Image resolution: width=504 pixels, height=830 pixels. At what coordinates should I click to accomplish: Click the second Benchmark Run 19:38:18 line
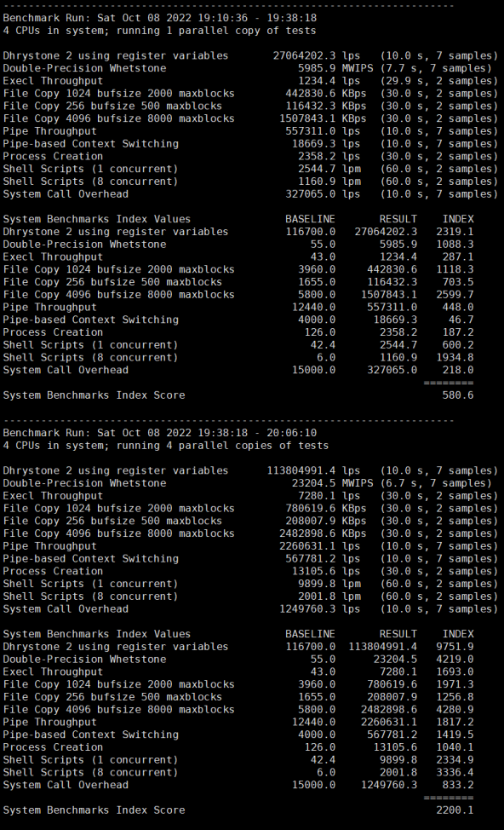[160, 432]
